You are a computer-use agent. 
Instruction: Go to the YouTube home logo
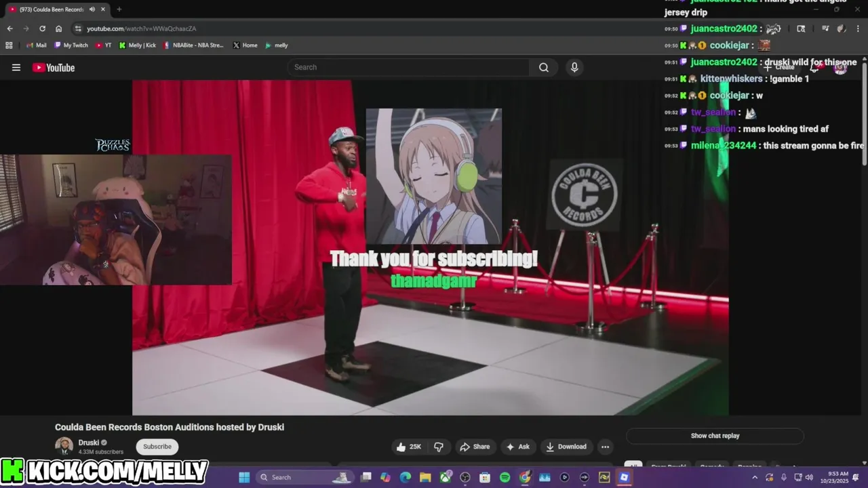[x=54, y=67]
